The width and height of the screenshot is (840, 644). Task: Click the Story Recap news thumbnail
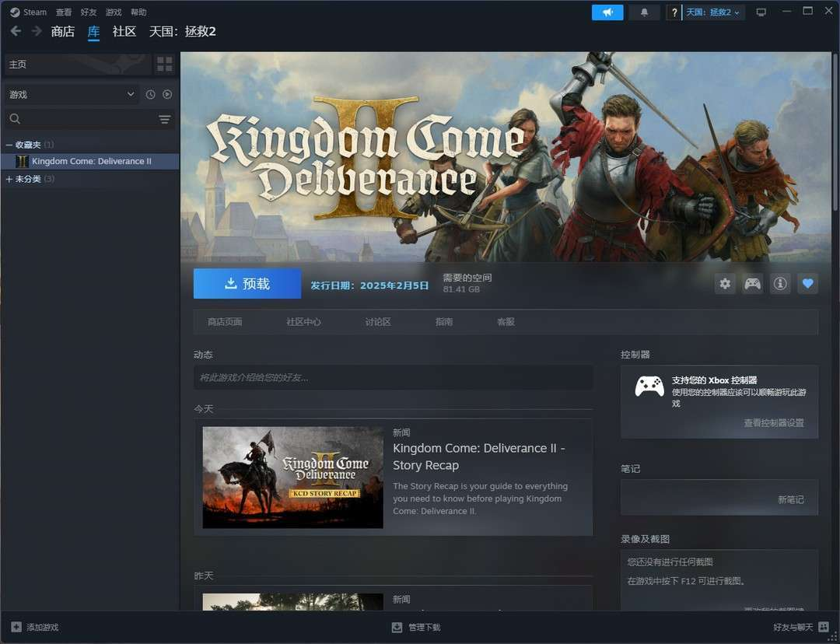coord(292,478)
